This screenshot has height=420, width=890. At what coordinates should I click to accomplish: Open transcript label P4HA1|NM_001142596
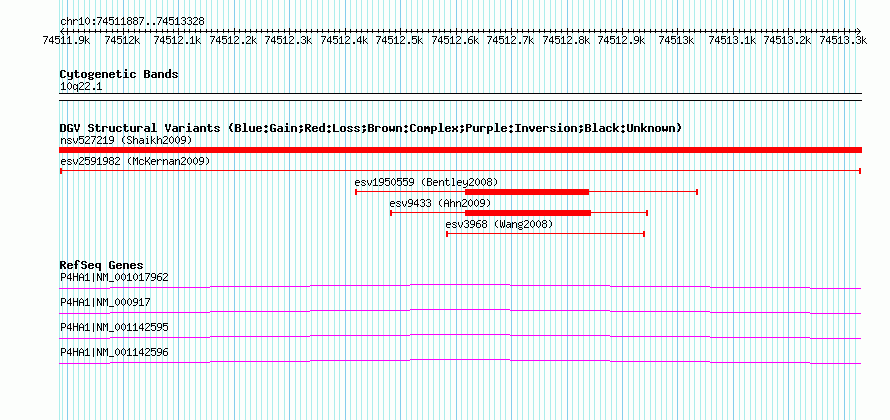point(114,352)
